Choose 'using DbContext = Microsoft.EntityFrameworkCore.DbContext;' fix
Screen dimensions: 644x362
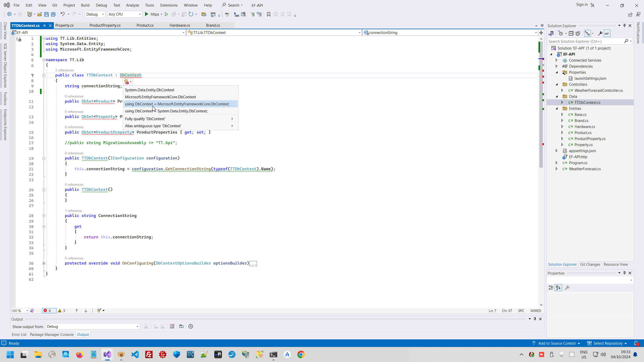point(177,104)
